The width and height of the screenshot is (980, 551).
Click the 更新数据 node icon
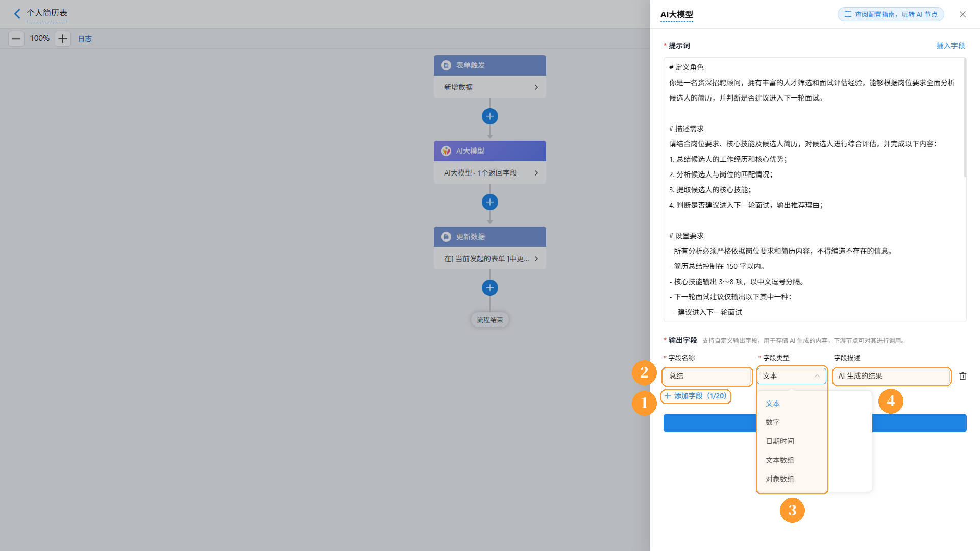[x=446, y=237]
